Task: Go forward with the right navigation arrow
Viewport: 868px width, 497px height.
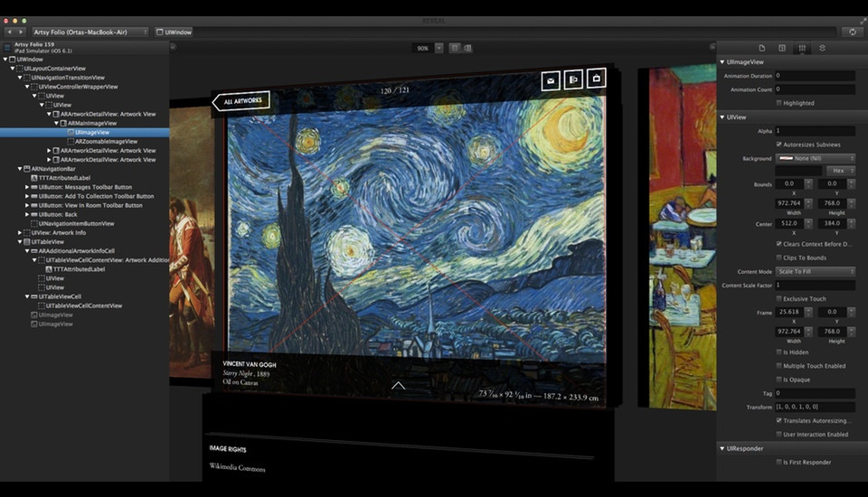Action: 21,33
